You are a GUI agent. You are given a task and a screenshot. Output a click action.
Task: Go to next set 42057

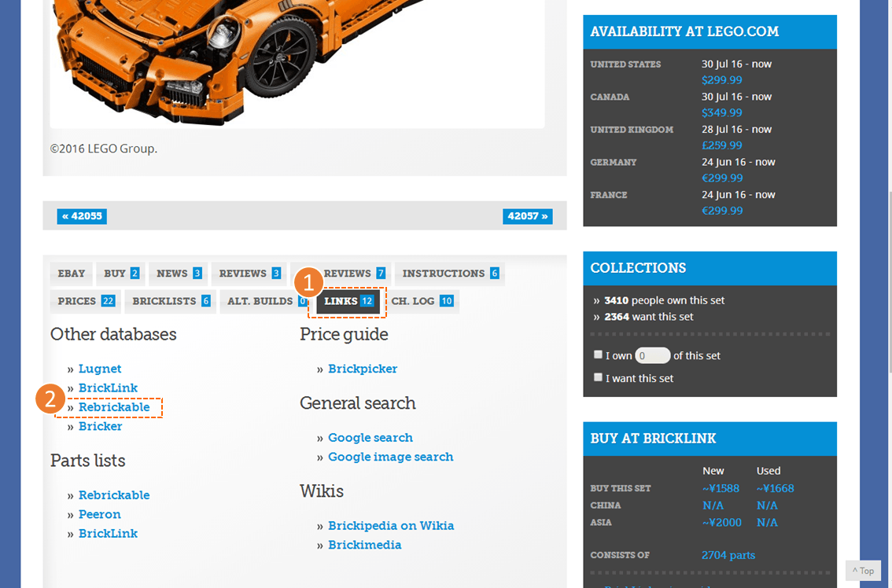tap(527, 216)
